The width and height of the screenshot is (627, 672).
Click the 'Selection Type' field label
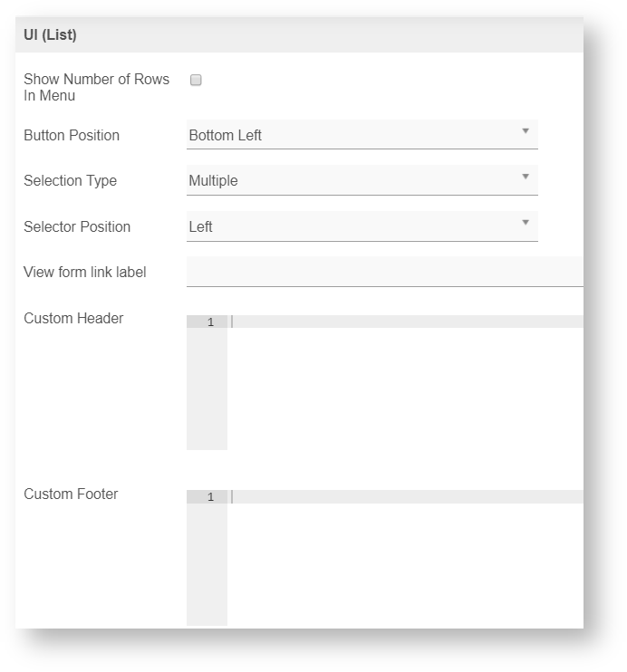click(x=70, y=181)
